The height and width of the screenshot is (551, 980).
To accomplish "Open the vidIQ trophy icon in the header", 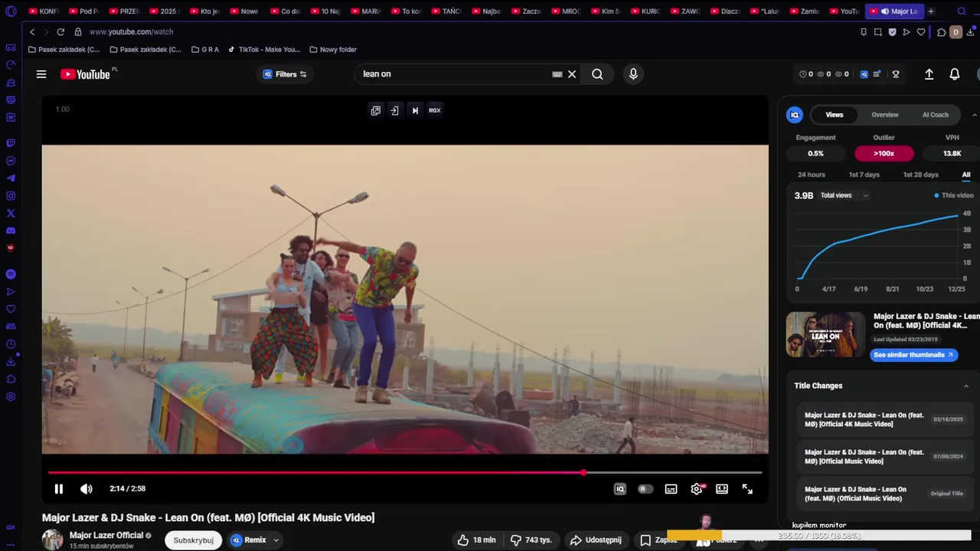I will coord(896,74).
